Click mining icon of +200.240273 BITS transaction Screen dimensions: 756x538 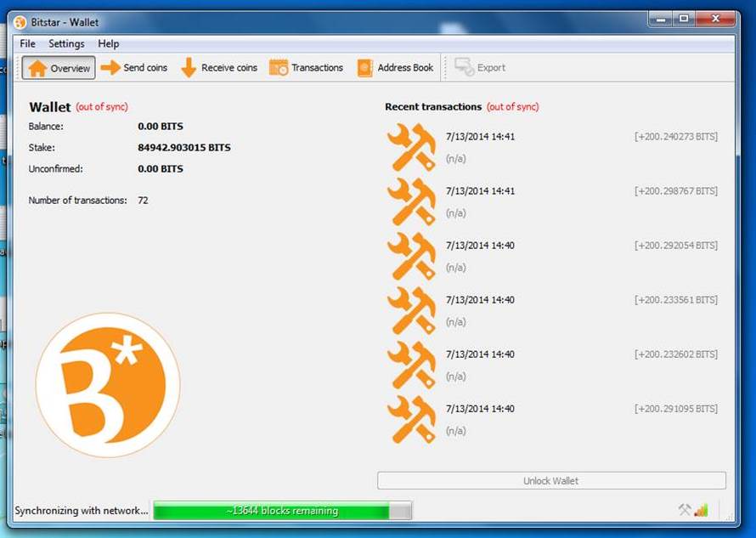click(412, 147)
